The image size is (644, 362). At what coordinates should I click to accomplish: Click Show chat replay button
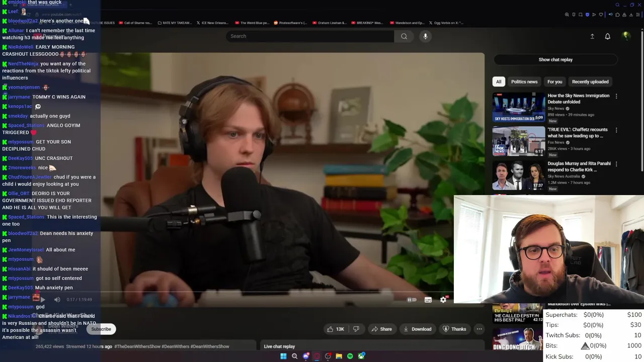coord(555,59)
